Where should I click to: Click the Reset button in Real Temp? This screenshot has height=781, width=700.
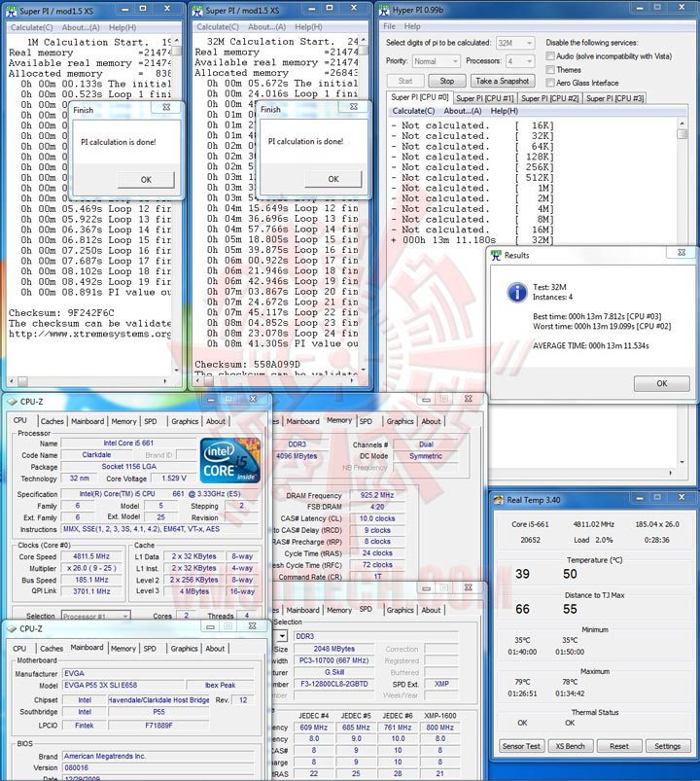pos(619,746)
